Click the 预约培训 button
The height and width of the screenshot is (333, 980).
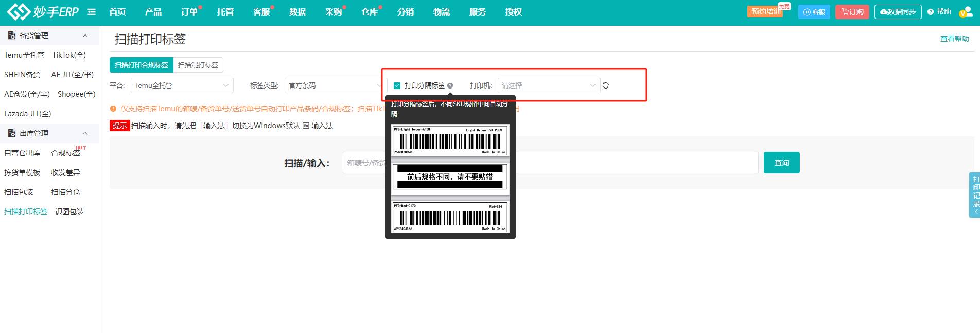[x=765, y=12]
